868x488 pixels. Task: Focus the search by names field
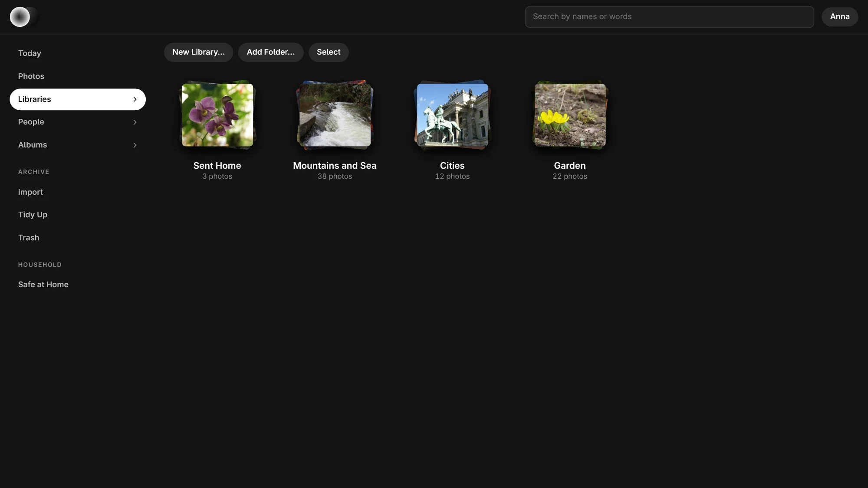pos(669,16)
